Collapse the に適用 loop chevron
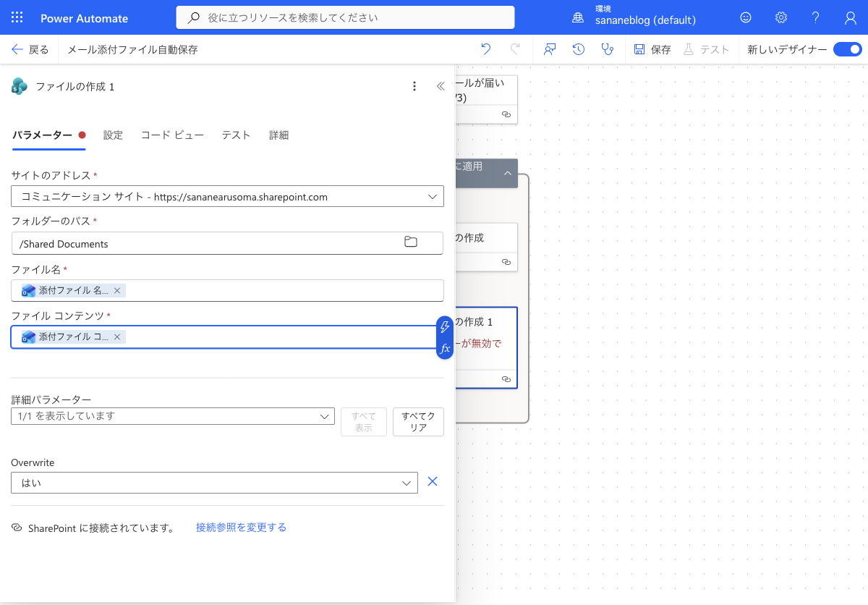Viewport: 868px width, 605px height. (508, 173)
